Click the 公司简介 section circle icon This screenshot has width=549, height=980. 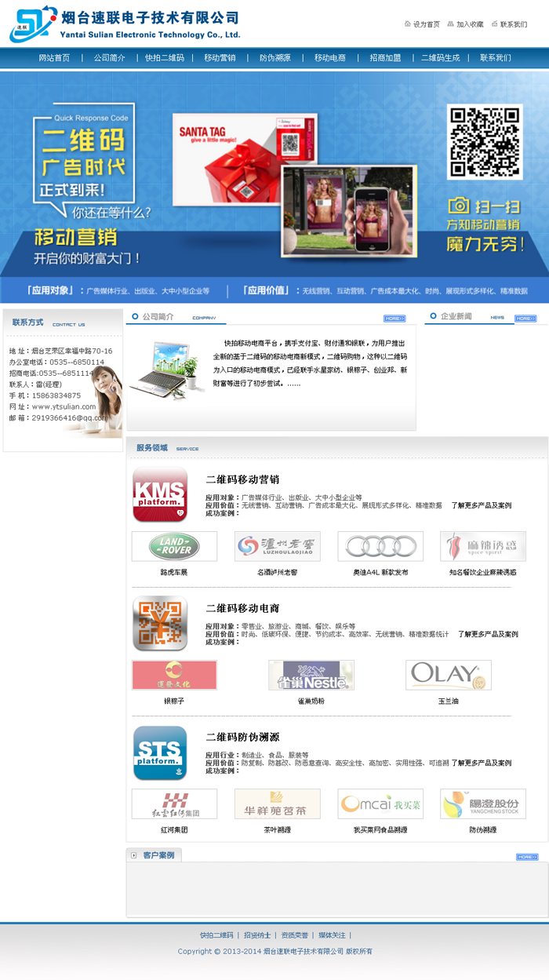135,316
